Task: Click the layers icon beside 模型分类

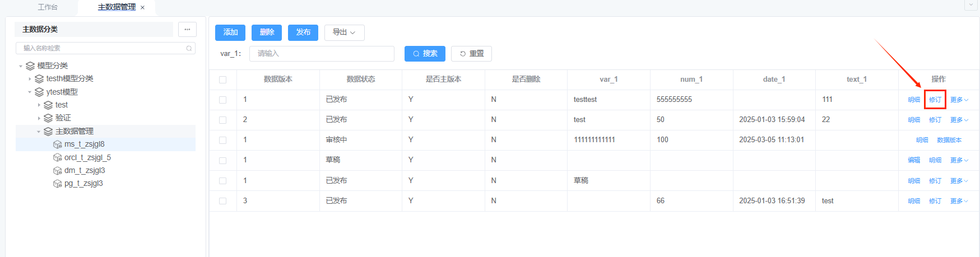Action: [30, 66]
